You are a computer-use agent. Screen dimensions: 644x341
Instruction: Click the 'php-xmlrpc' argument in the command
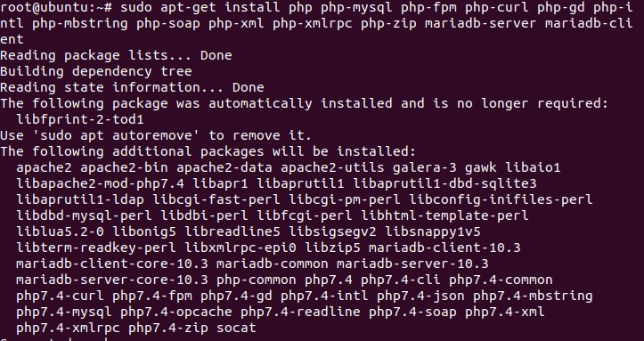point(313,23)
